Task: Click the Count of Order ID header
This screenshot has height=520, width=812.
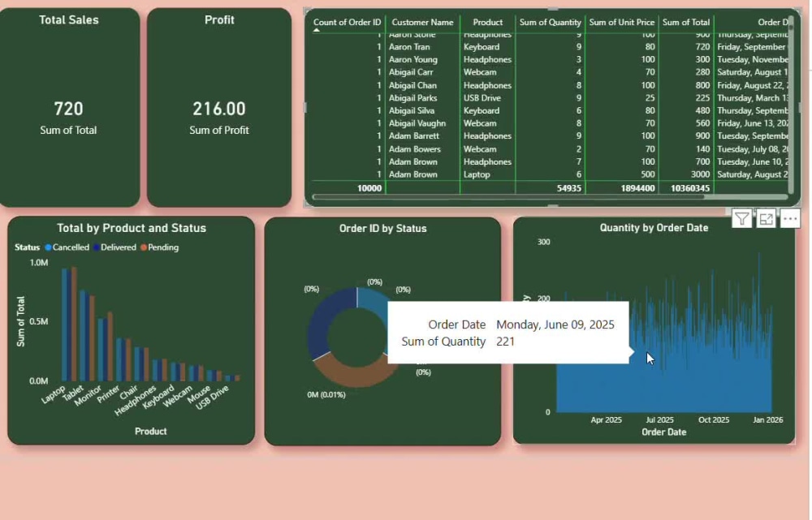Action: point(347,22)
